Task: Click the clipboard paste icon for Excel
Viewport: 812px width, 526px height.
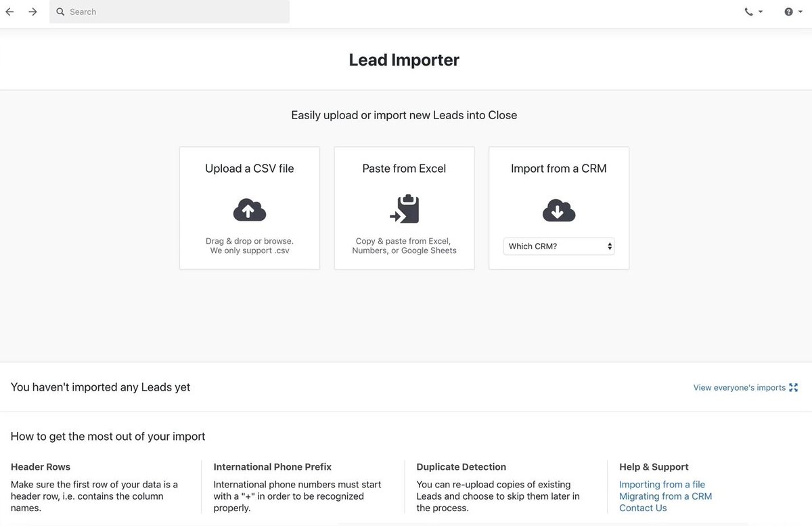Action: click(x=405, y=209)
